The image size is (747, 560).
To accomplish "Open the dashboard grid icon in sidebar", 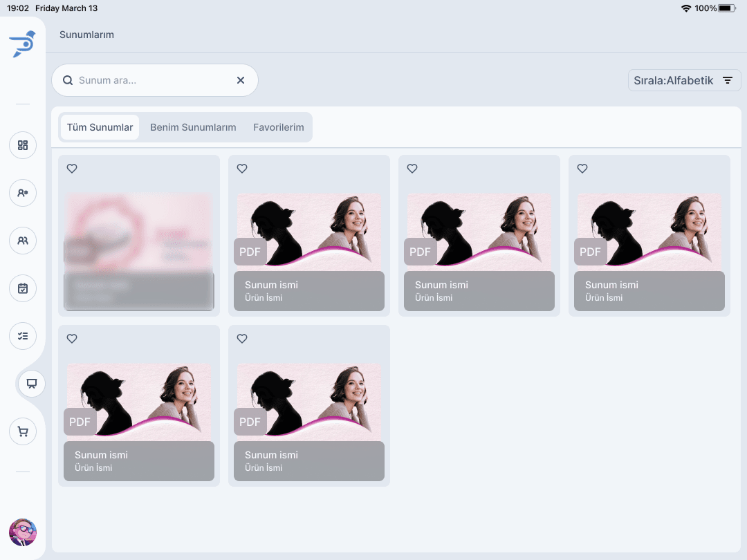I will pyautogui.click(x=23, y=145).
